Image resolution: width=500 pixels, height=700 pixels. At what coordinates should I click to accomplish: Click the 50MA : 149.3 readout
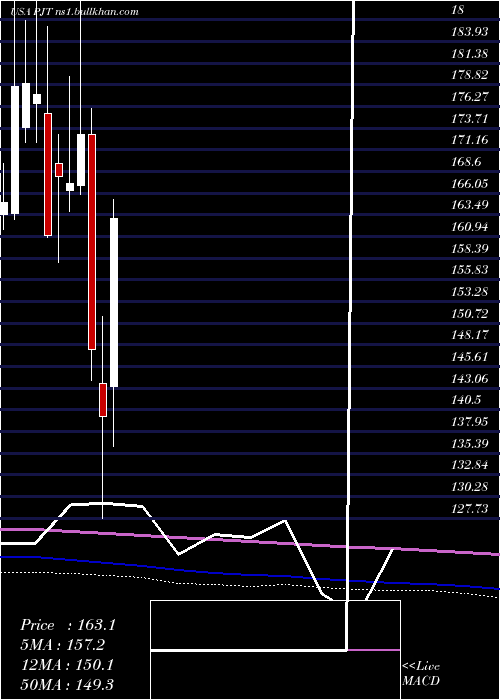[x=68, y=684]
